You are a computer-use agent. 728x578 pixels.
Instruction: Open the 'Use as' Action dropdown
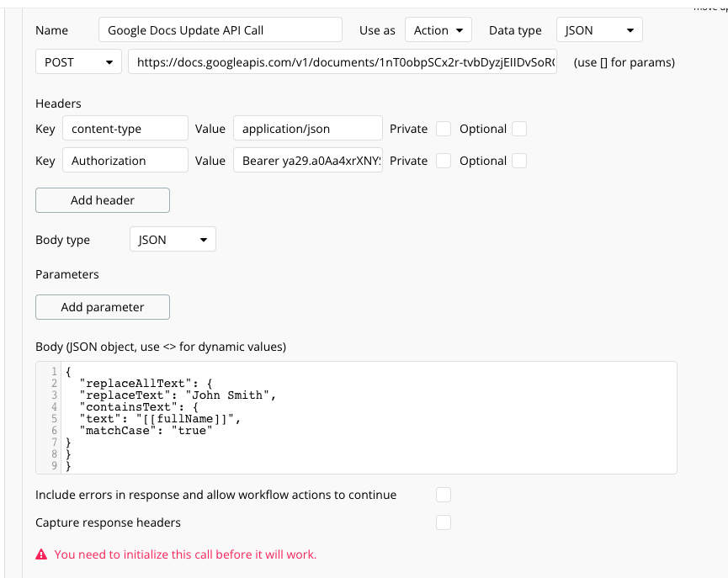click(438, 29)
